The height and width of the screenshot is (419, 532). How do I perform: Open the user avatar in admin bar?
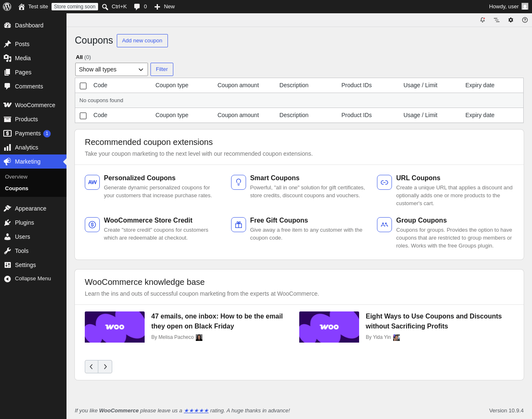[525, 7]
